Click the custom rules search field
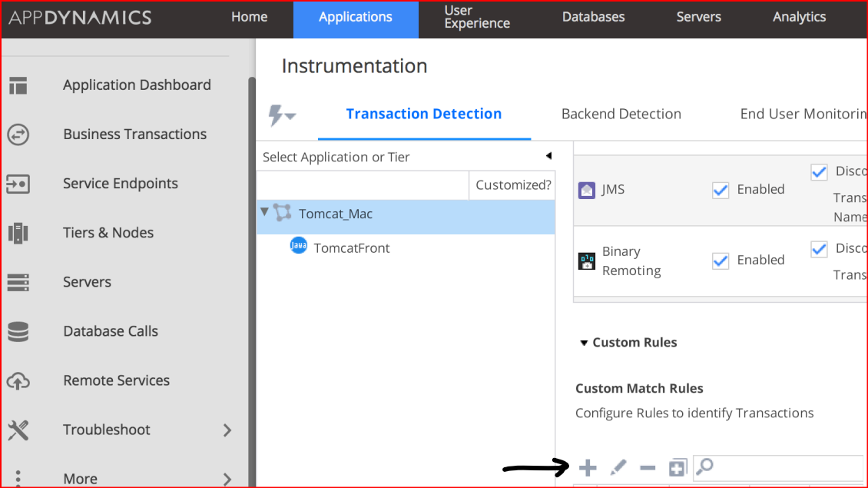The height and width of the screenshot is (488, 868). [778, 468]
